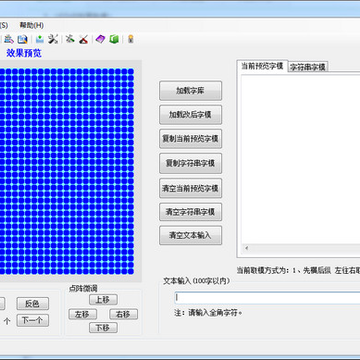This screenshot has width=360, height=360.
Task: Open the crossed wrench settings icon
Action: click(x=53, y=39)
